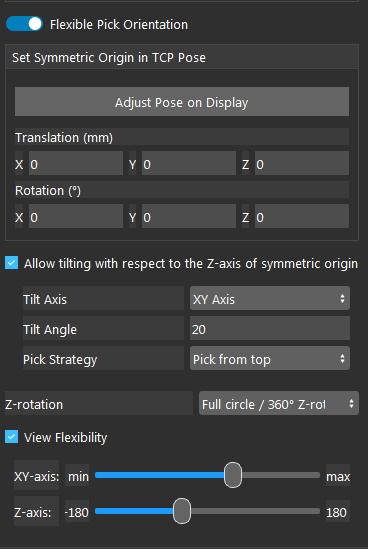368x549 pixels.
Task: Expand the Z-rotation dropdown
Action: [x=279, y=404]
